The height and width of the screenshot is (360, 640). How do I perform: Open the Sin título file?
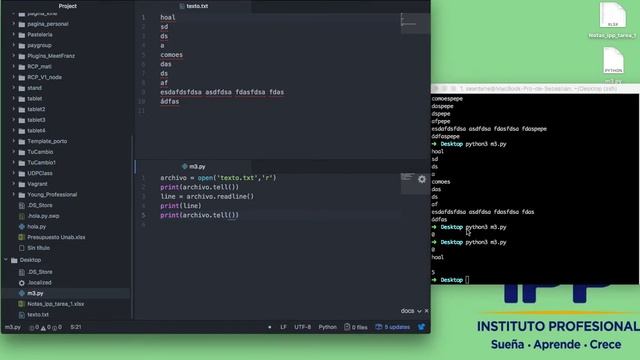pyautogui.click(x=38, y=248)
